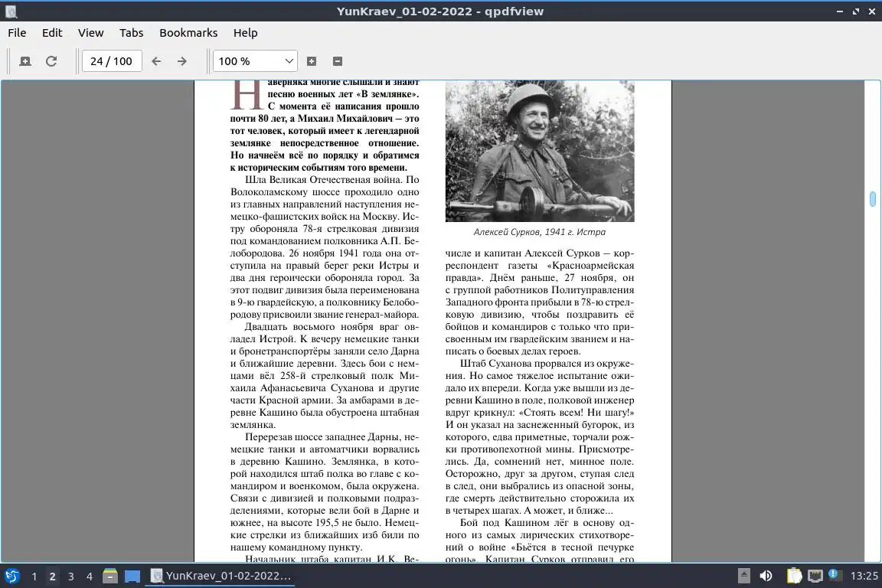Click caption 'Алексей Сурков, 1941 г. Истра'
The width and height of the screenshot is (882, 588).
[x=540, y=232]
